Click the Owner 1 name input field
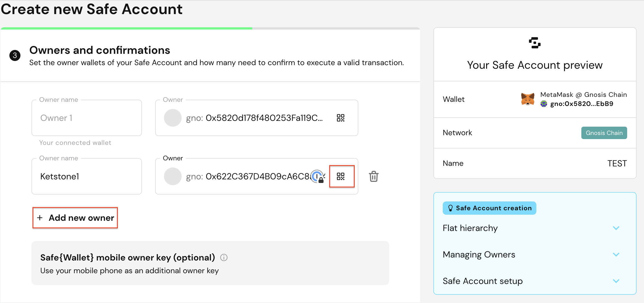This screenshot has height=303, width=644. point(87,118)
